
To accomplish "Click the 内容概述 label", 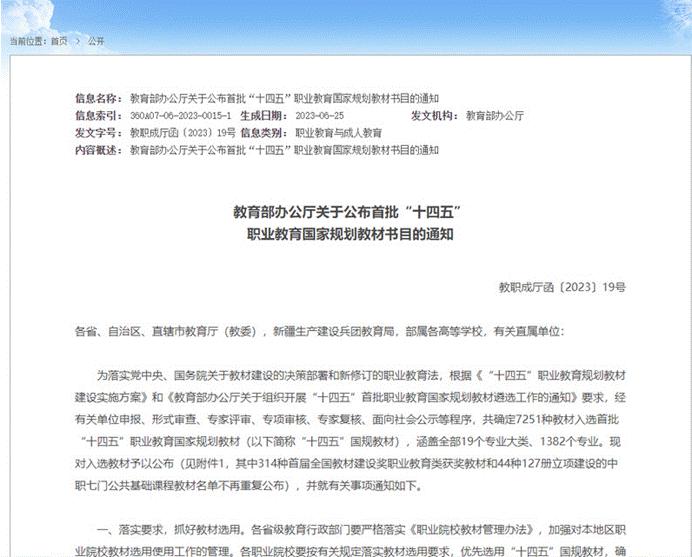I will [98, 150].
